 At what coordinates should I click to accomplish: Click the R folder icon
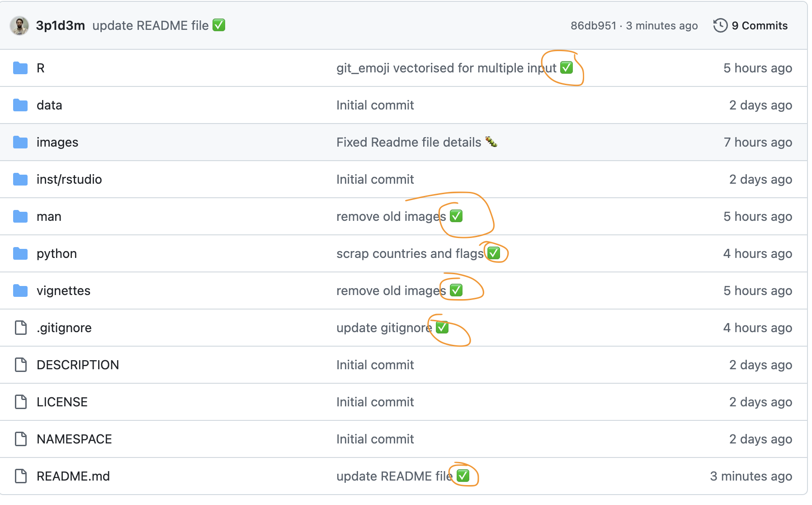point(20,68)
